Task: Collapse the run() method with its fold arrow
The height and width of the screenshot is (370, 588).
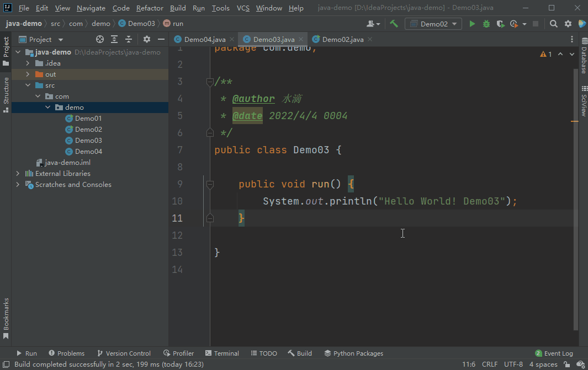Action: (x=210, y=184)
